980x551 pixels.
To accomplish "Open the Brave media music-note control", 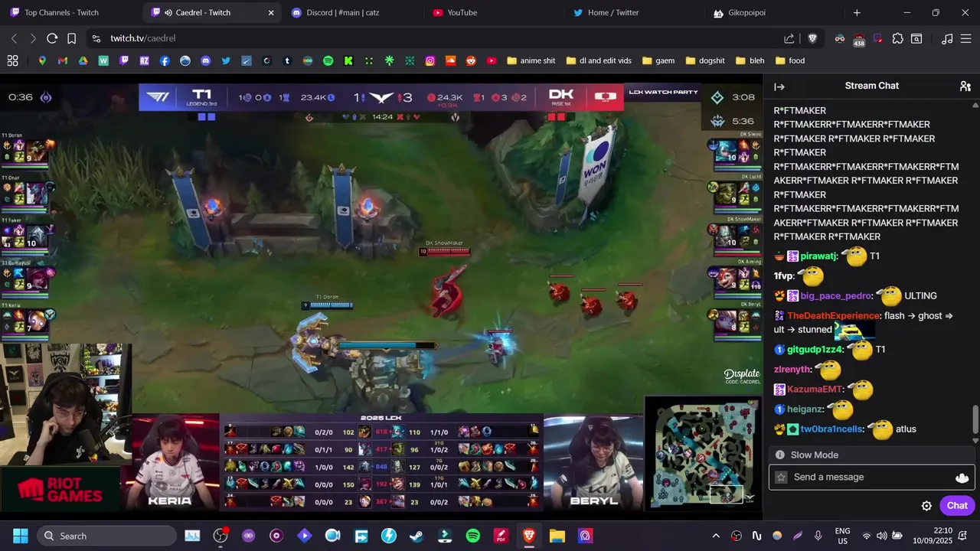I will coord(947,38).
